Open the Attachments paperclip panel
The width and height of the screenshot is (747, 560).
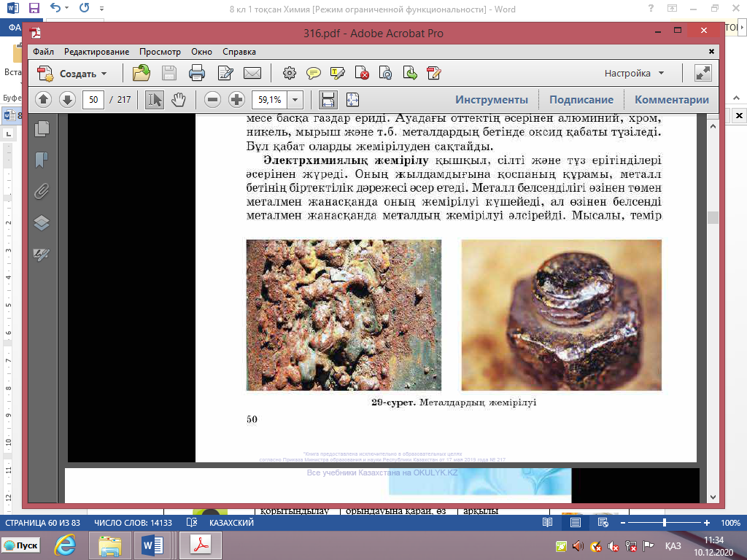(x=42, y=191)
